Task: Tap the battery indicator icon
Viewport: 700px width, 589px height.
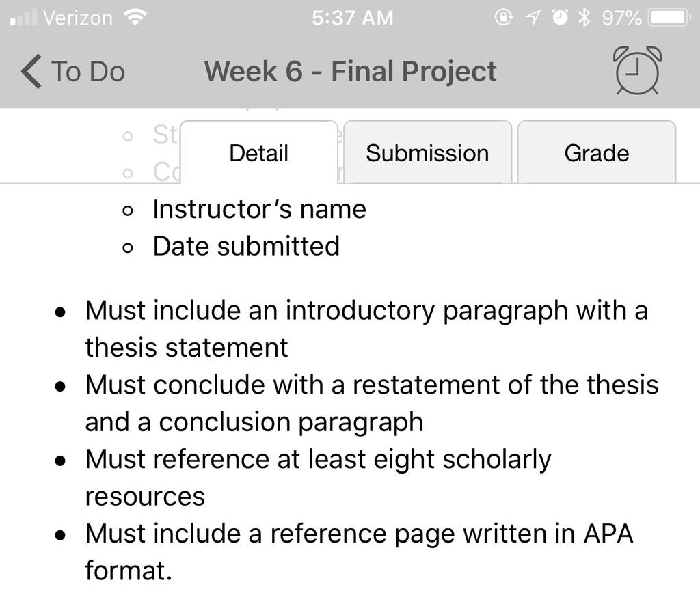Action: (670, 18)
